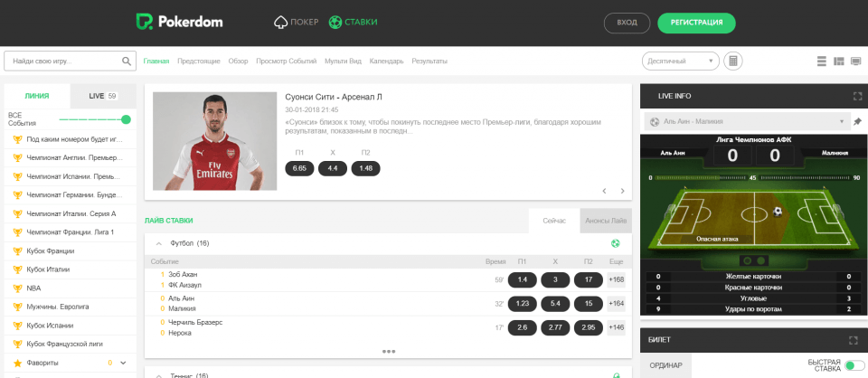Switch to the monitor view icon

pyautogui.click(x=855, y=61)
